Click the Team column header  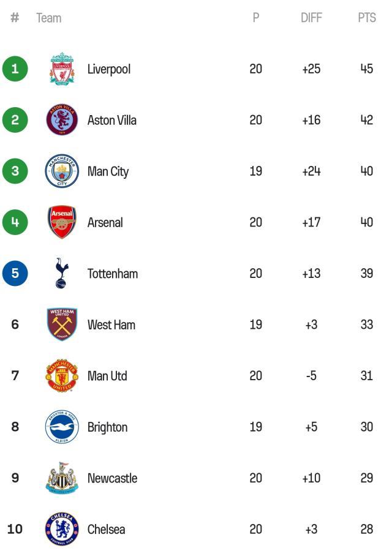(x=49, y=18)
